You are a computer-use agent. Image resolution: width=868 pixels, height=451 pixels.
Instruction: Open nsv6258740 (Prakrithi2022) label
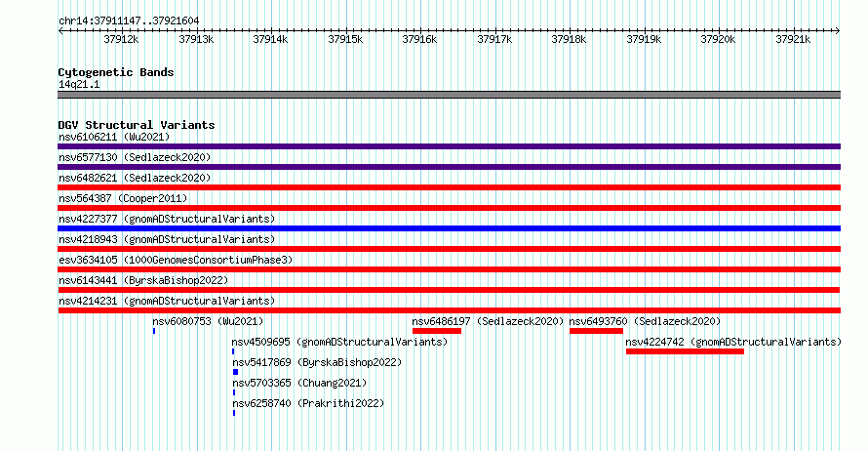click(308, 403)
